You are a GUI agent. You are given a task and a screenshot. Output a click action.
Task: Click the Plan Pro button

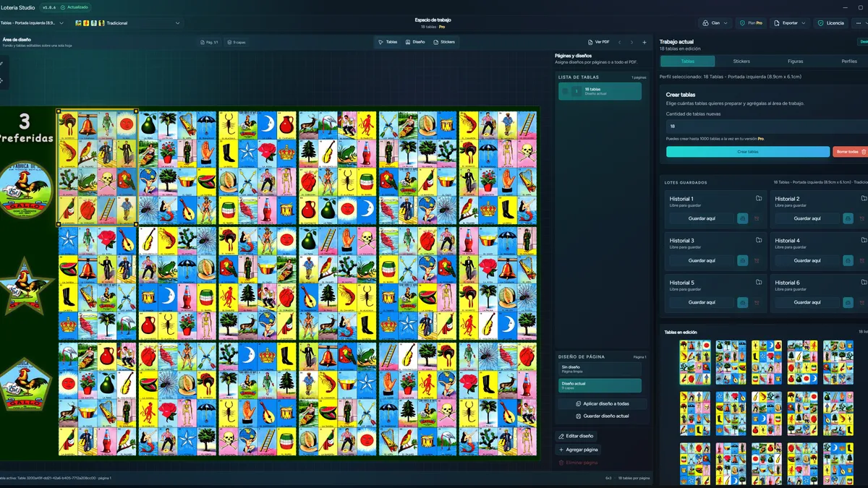pos(752,23)
